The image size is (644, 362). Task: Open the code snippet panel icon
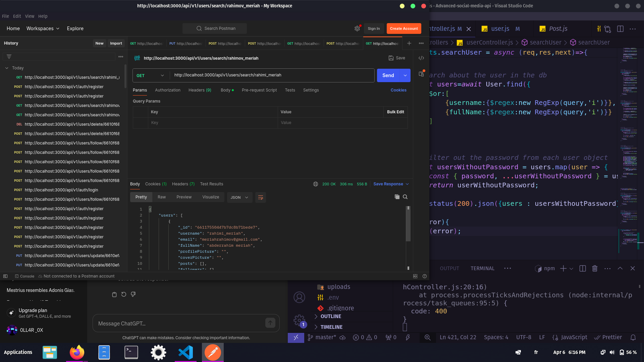point(421,58)
